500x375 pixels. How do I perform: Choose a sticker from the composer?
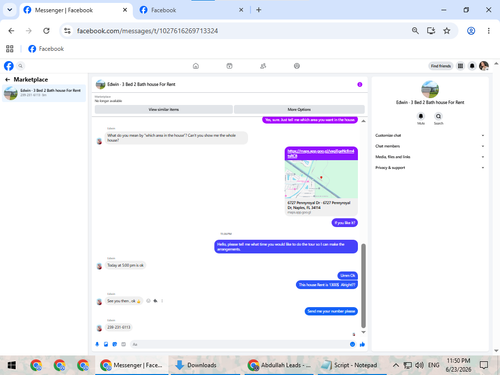(115, 344)
